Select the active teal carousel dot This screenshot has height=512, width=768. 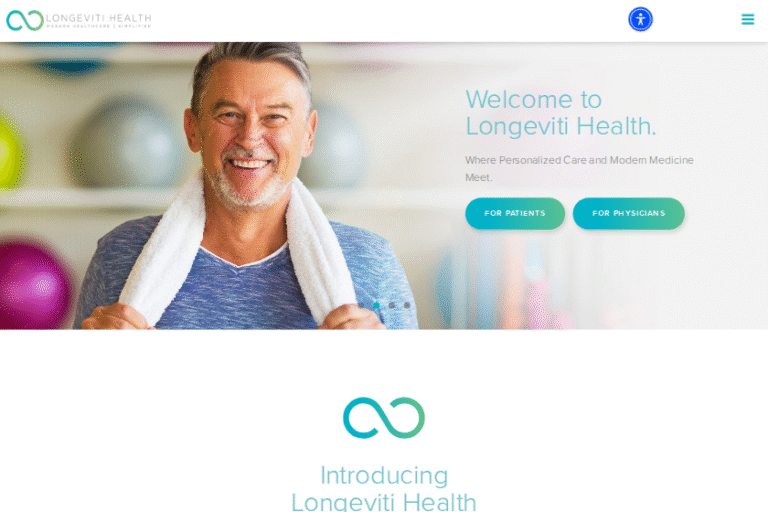point(376,305)
